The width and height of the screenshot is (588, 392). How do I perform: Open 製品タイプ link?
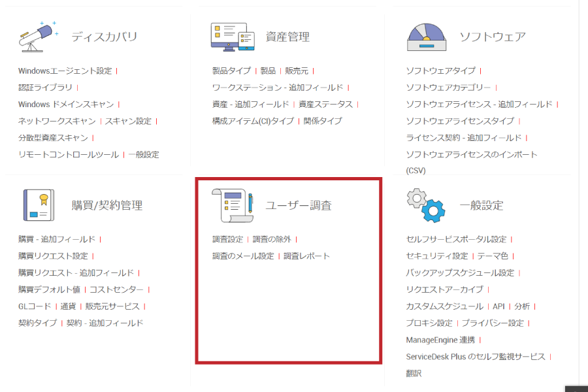click(x=231, y=71)
